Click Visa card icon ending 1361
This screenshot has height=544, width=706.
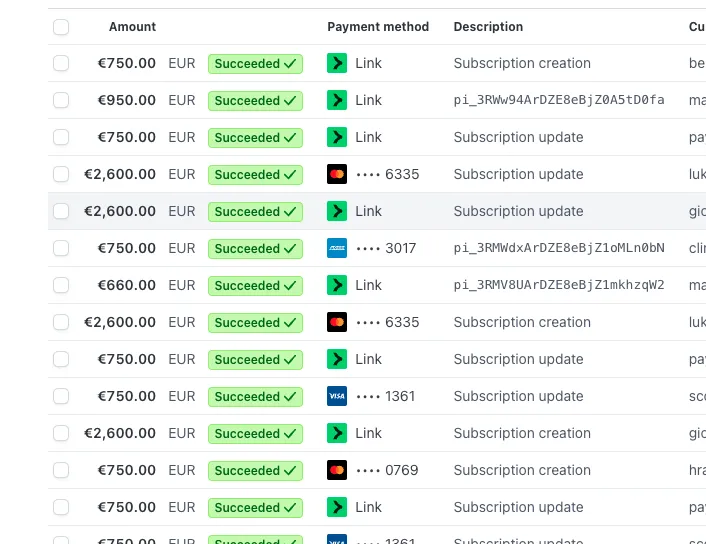[337, 396]
